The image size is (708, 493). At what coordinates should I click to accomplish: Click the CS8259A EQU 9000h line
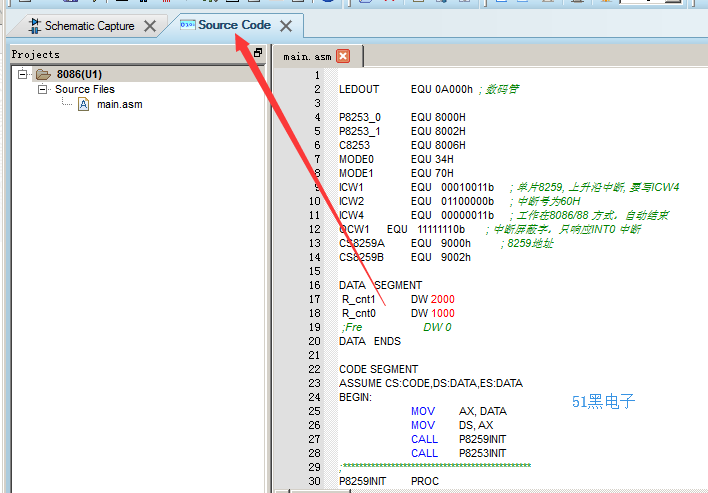click(x=405, y=243)
